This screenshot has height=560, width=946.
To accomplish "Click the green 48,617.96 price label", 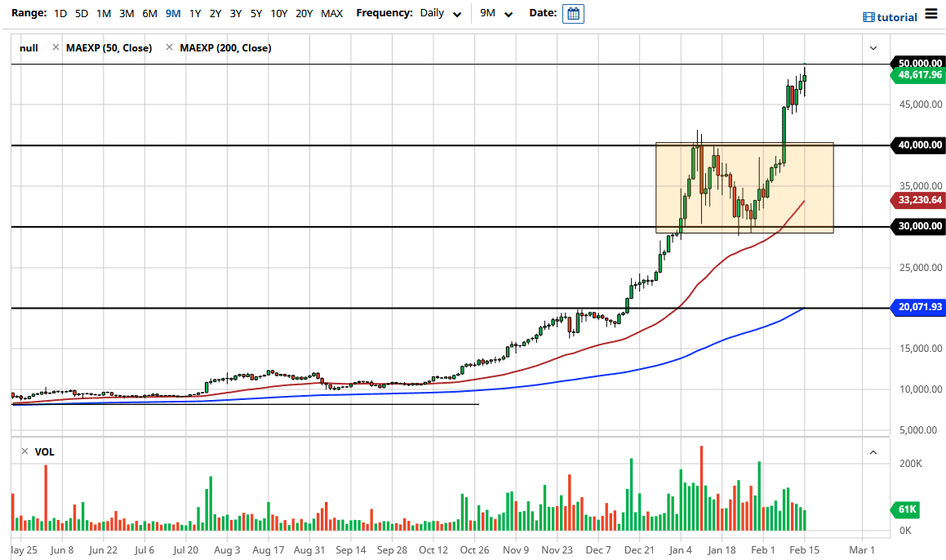I will pos(919,74).
